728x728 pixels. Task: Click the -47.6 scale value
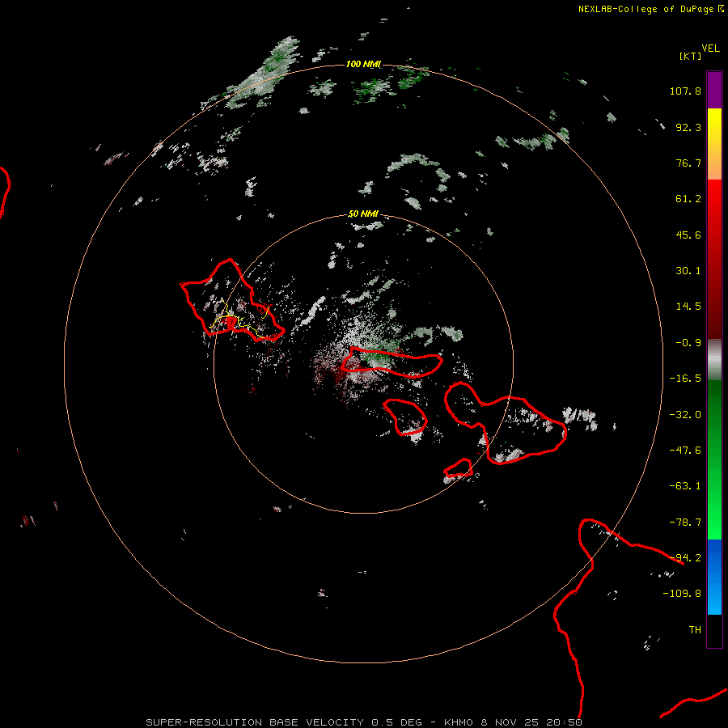coord(685,451)
